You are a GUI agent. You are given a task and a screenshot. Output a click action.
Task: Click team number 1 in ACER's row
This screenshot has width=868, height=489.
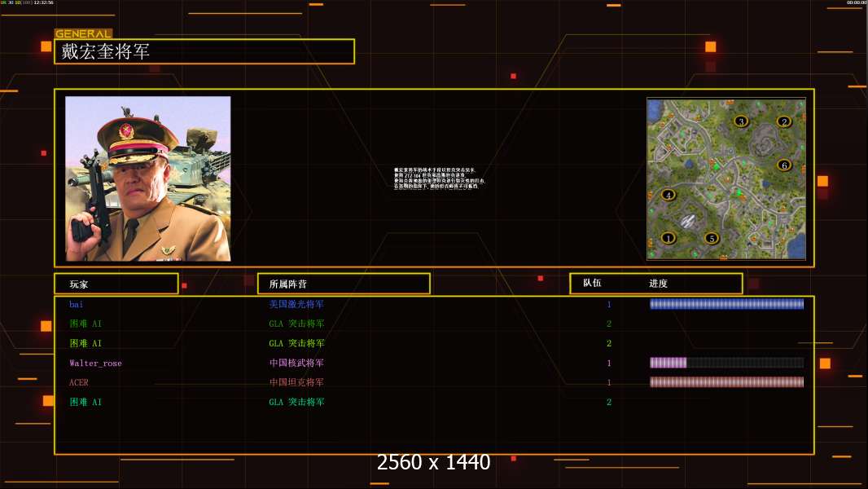[609, 383]
